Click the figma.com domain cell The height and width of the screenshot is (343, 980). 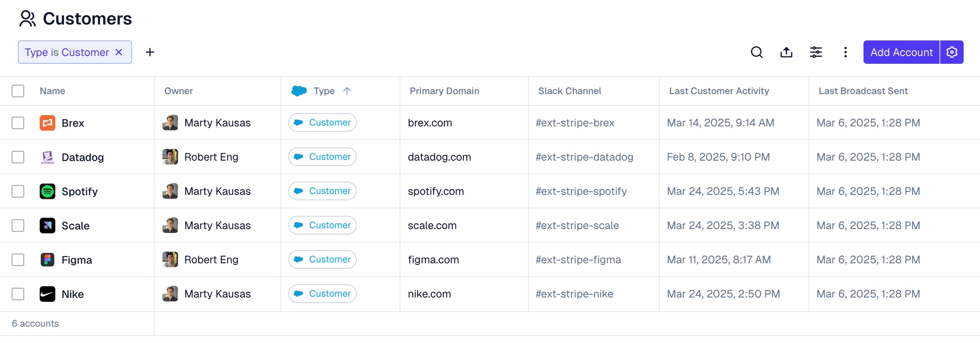[x=433, y=260]
